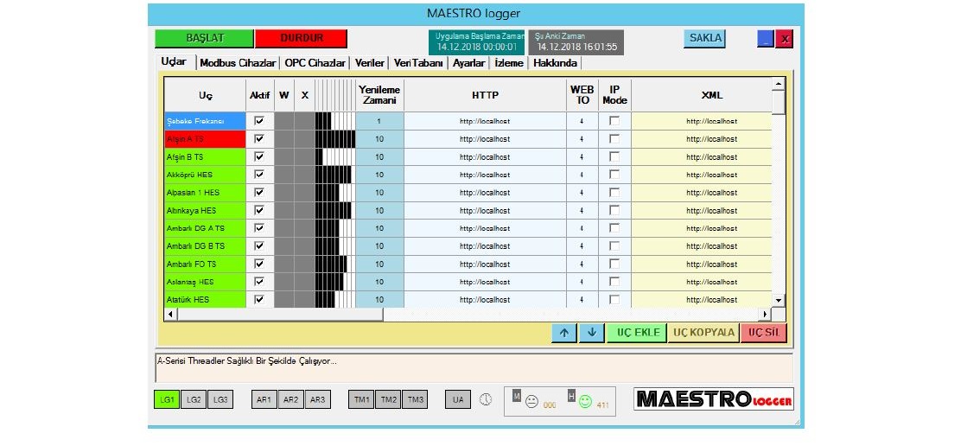Select the red Afşin A TS cell
The image size is (980, 446).
(x=204, y=139)
